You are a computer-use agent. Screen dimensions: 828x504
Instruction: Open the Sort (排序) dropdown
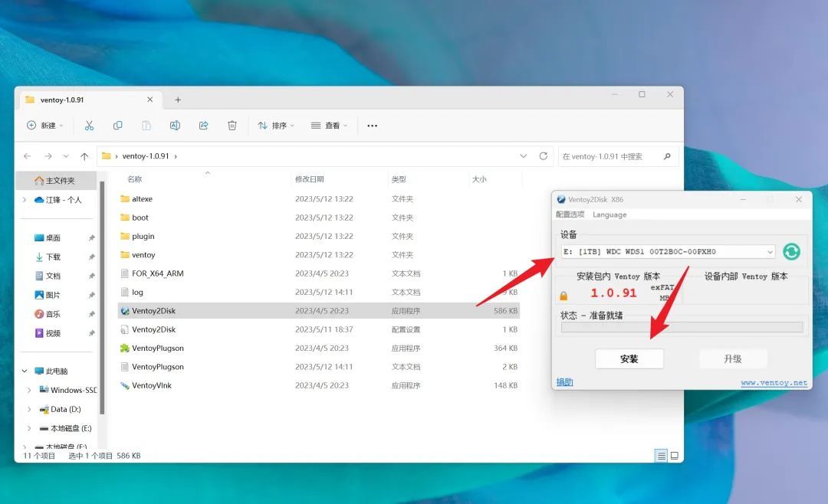click(x=276, y=126)
